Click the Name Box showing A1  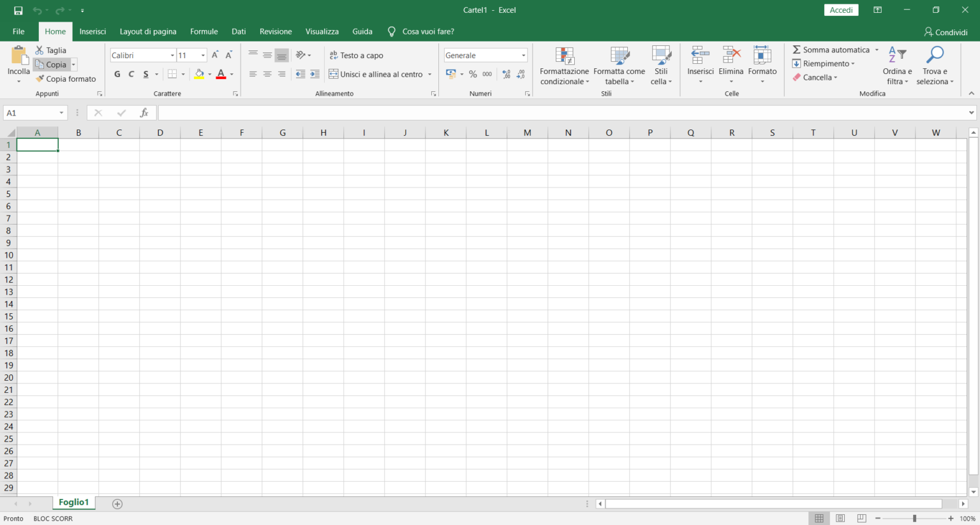tap(30, 112)
